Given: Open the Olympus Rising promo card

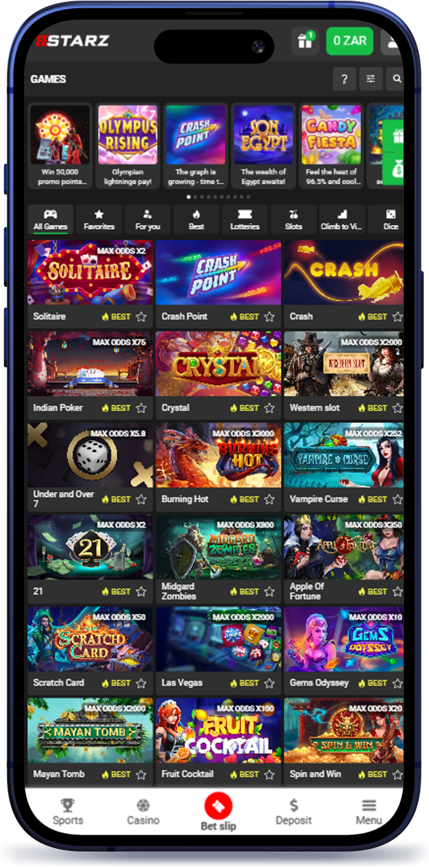Looking at the screenshot, I should click(x=128, y=146).
